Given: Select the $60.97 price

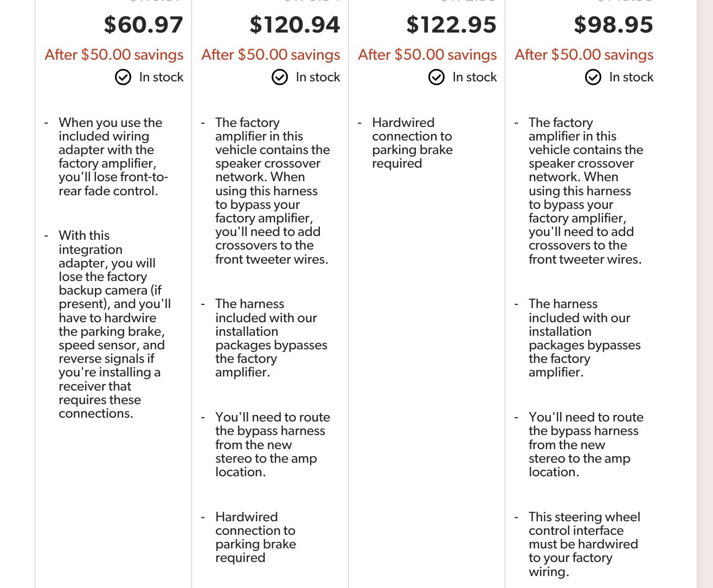Looking at the screenshot, I should pos(144,25).
